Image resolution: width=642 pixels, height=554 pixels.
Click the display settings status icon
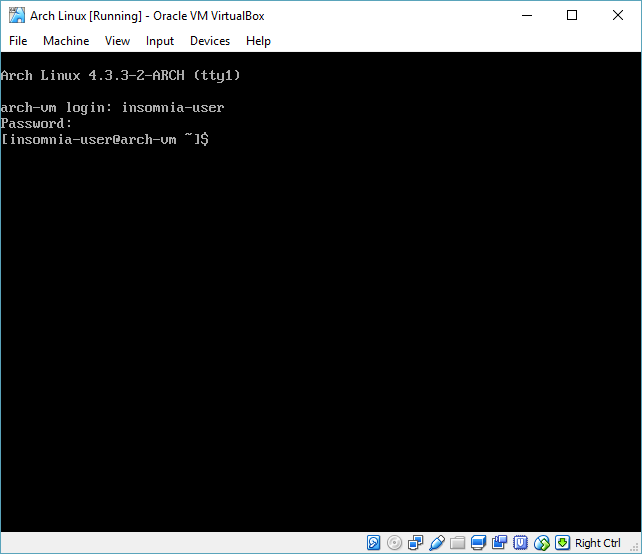point(478,543)
